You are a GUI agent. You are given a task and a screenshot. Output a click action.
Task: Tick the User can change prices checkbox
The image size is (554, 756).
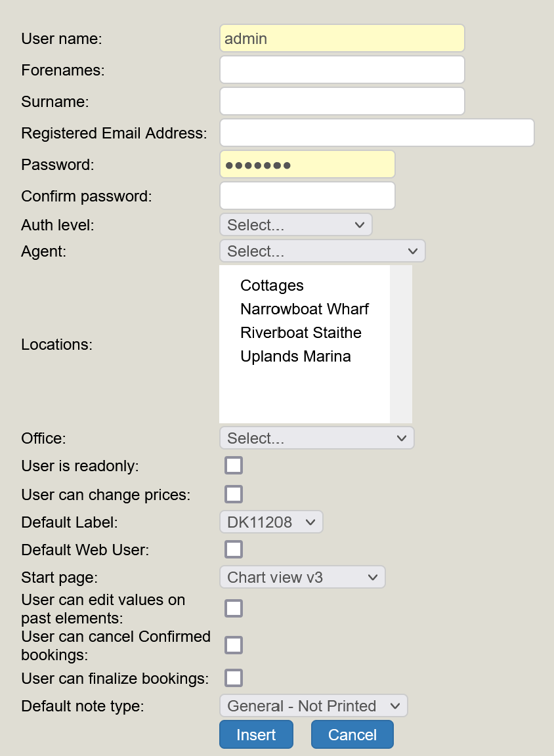click(x=234, y=494)
